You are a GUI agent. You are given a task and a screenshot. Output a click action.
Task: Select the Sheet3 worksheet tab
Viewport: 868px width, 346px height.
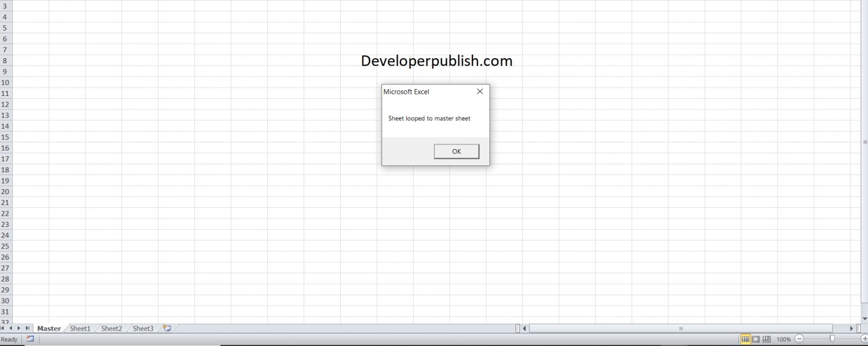[x=143, y=329]
